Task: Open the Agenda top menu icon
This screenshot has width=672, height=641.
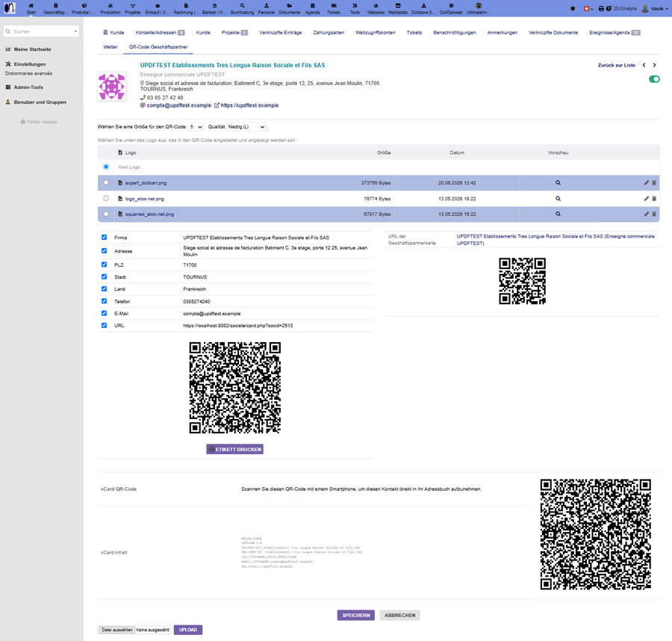Action: tap(312, 5)
